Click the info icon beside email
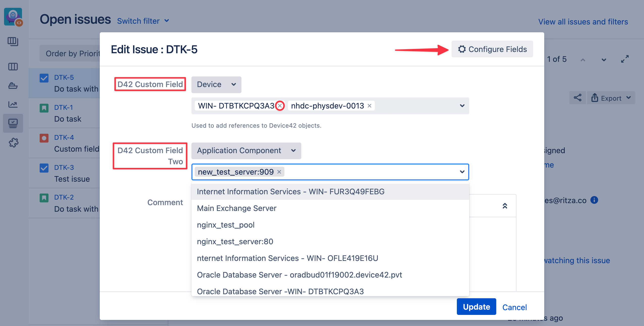The height and width of the screenshot is (326, 644). click(x=594, y=200)
